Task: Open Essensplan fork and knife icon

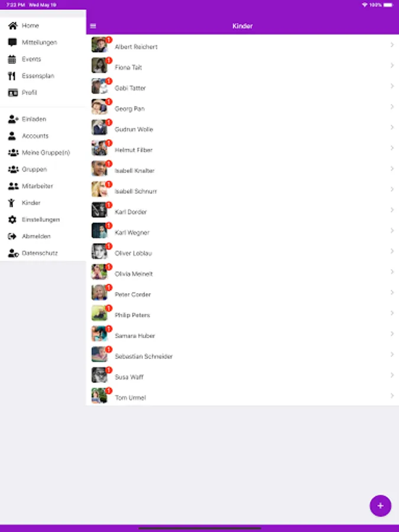Action: click(12, 76)
